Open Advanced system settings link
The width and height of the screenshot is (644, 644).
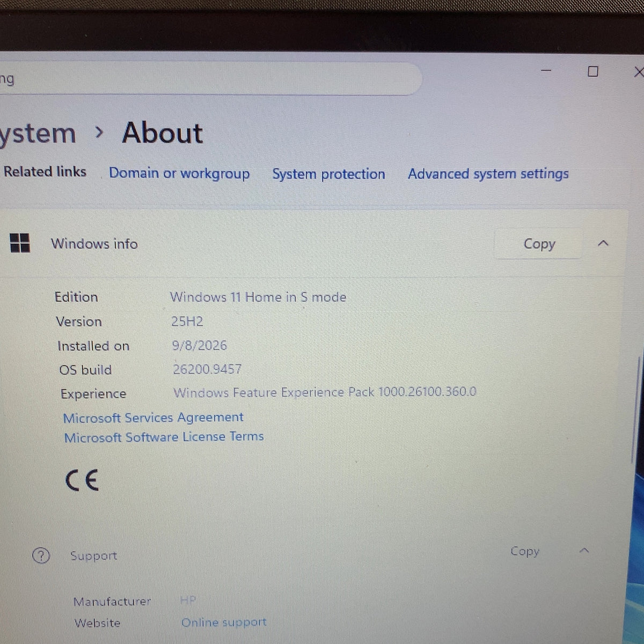coord(488,174)
